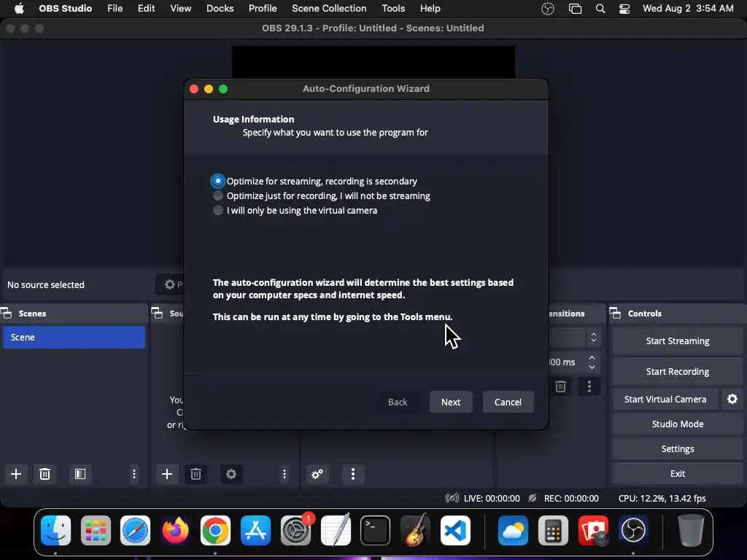Click LIVE status indicator icon
The height and width of the screenshot is (560, 747).
coord(452,498)
